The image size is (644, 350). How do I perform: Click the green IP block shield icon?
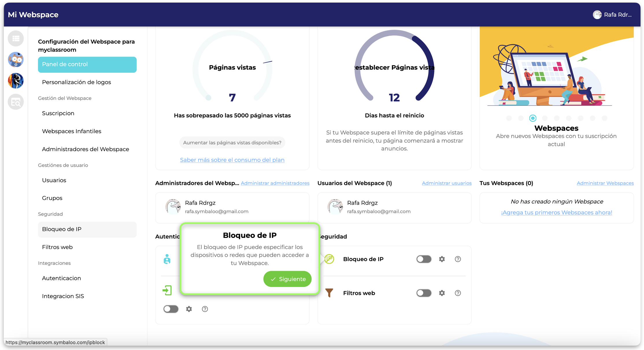(x=329, y=259)
